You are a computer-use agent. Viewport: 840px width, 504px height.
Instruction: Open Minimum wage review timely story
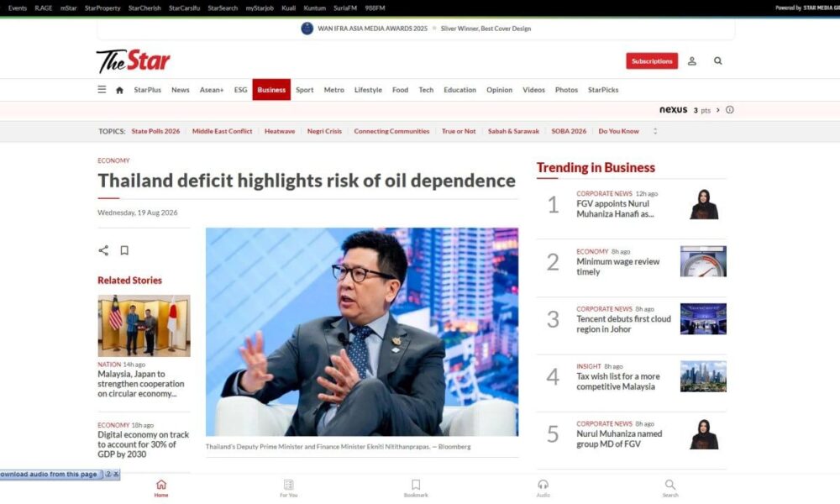(617, 267)
